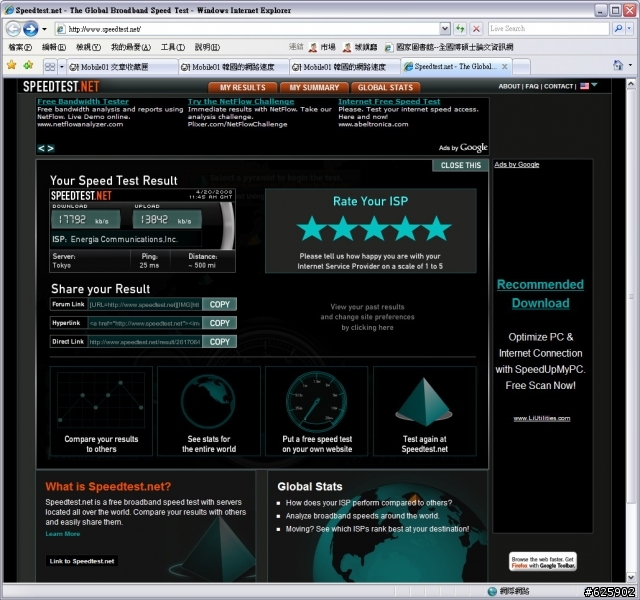Click the US flag language icon
The width and height of the screenshot is (640, 600).
pos(584,86)
